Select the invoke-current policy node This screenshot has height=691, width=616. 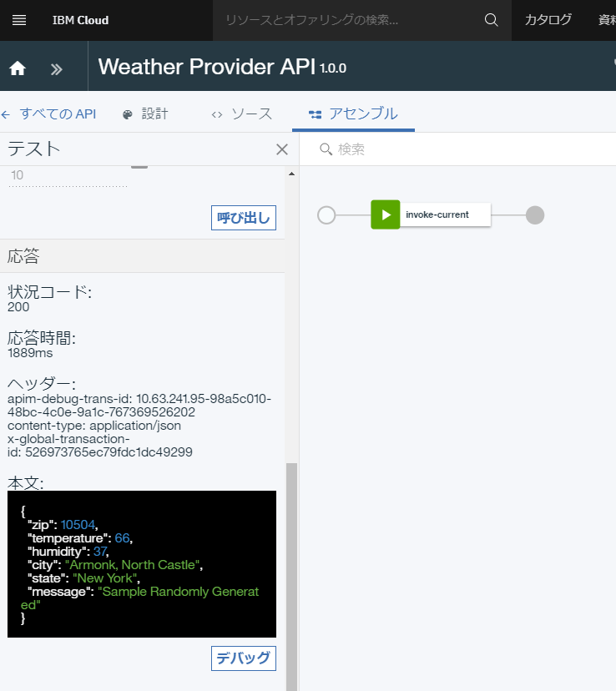click(x=431, y=214)
